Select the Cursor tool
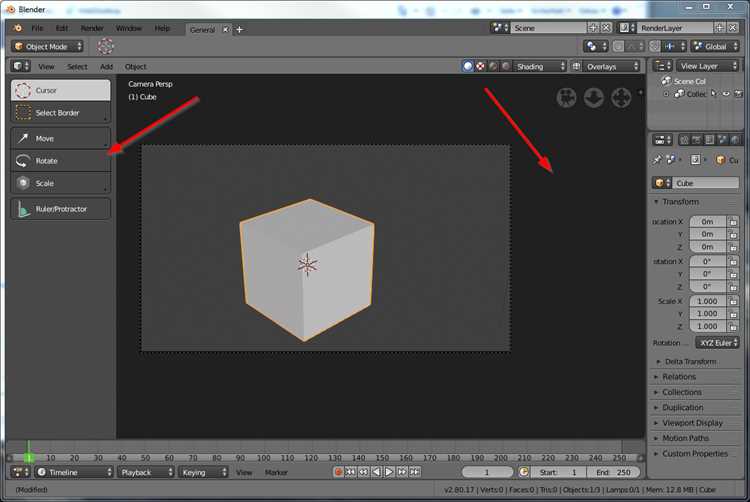Screen dimensions: 750x502 coord(60,90)
